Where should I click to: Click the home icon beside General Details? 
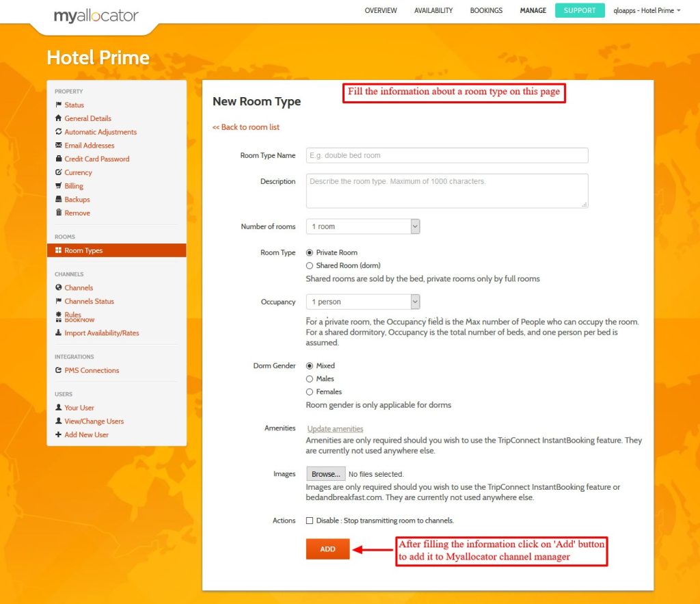(59, 118)
